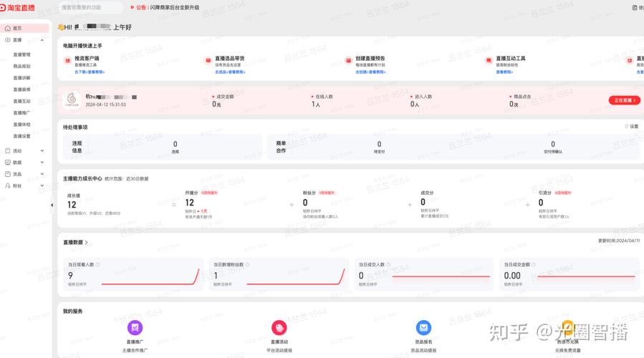Open the 直播推广 purple service icon

click(135, 328)
